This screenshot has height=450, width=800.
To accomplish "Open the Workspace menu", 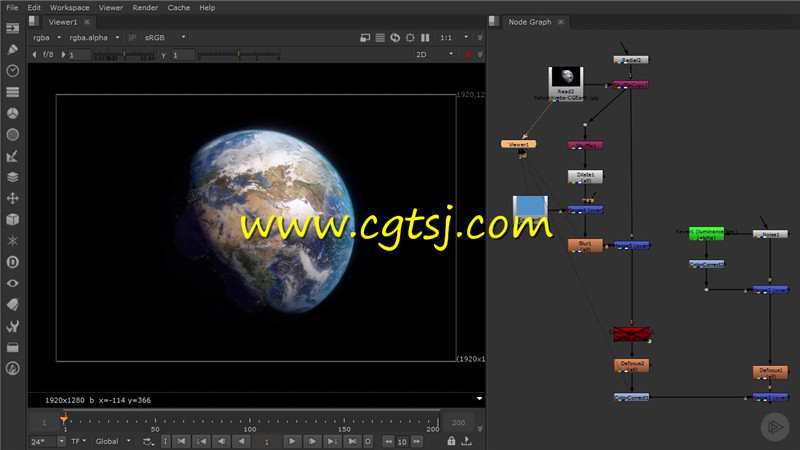I will pos(70,8).
